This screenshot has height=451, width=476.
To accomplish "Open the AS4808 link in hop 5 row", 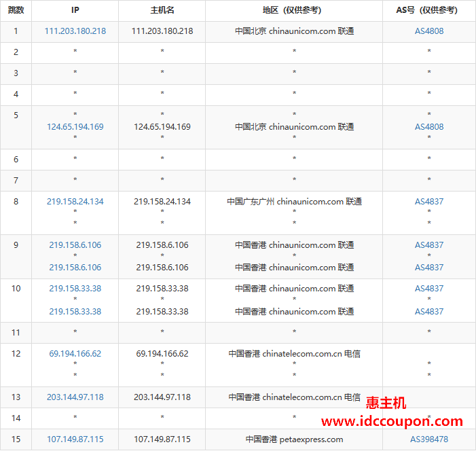I will [x=429, y=126].
